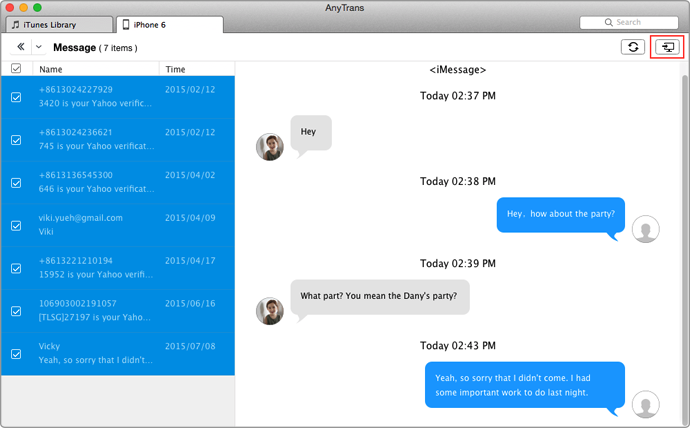Viewport: 690px width, 428px height.
Task: Click the green zoom window button
Action: point(37,7)
